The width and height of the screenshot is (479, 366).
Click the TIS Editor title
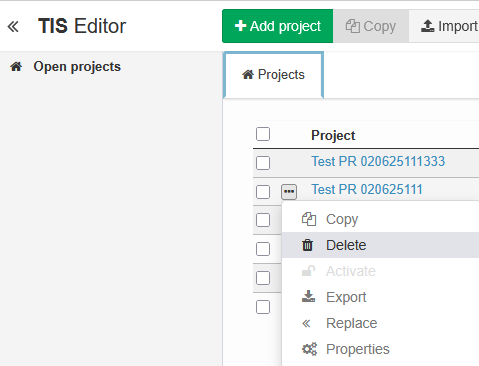click(82, 26)
